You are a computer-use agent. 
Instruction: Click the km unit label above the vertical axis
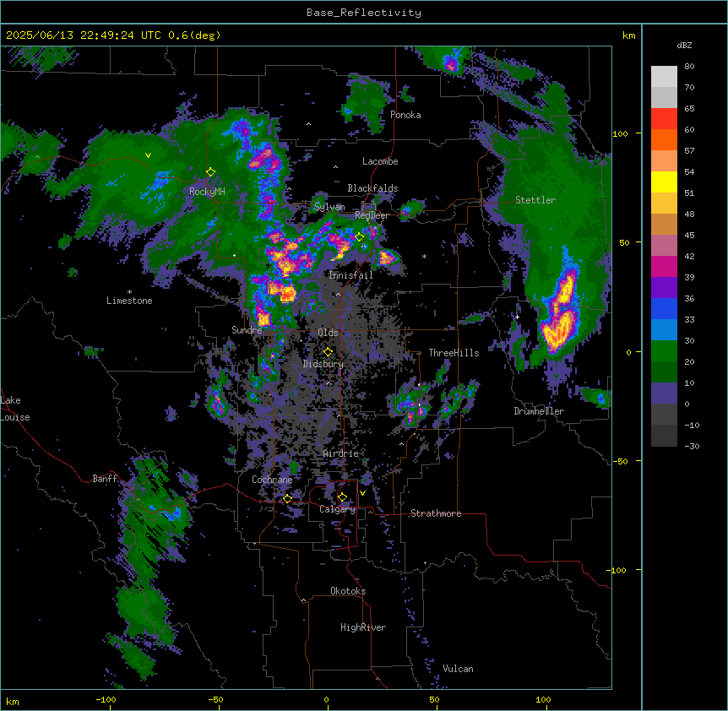(628, 35)
